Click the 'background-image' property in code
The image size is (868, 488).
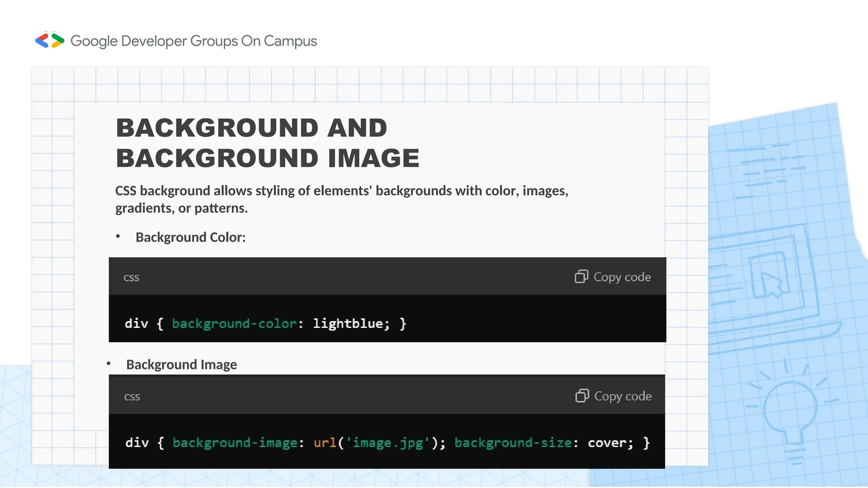(235, 443)
